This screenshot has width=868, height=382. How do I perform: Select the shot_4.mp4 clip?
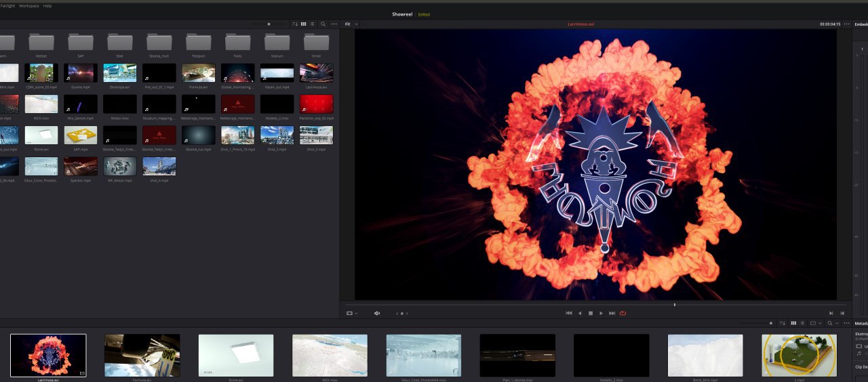click(x=159, y=166)
